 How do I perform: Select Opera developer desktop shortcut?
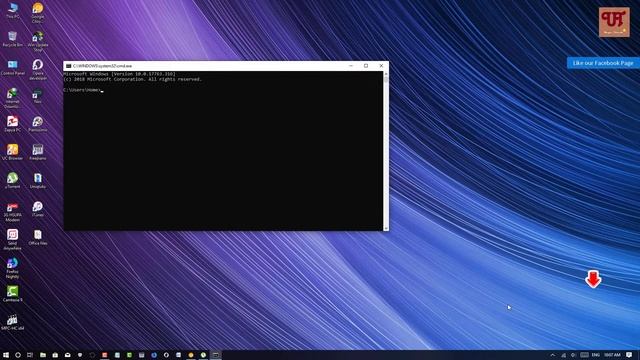click(x=38, y=69)
